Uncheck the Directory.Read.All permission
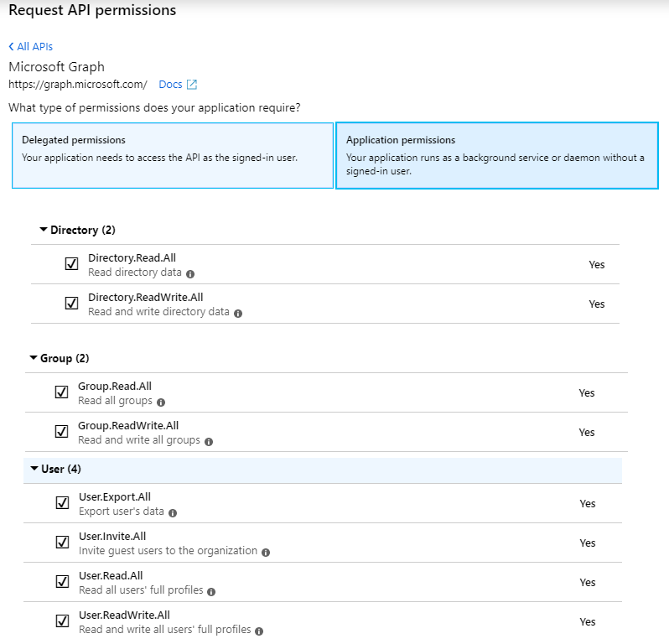This screenshot has width=669, height=644. point(71,264)
